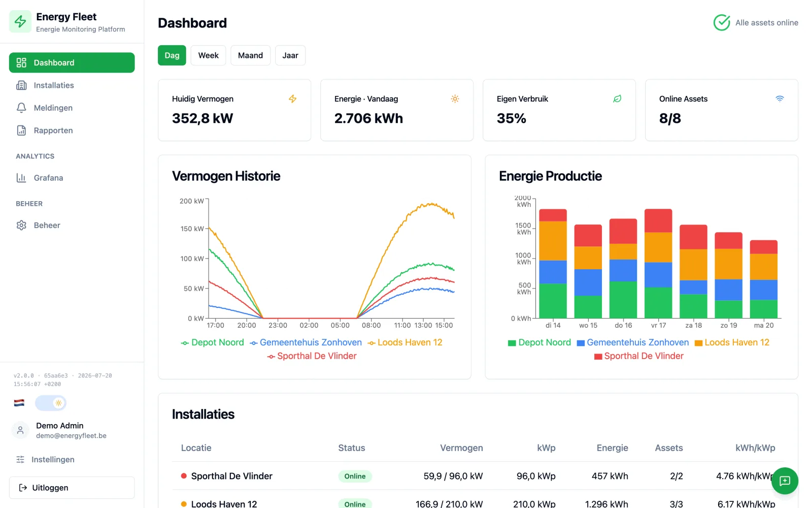Click the Grafana bar chart icon

click(x=21, y=178)
